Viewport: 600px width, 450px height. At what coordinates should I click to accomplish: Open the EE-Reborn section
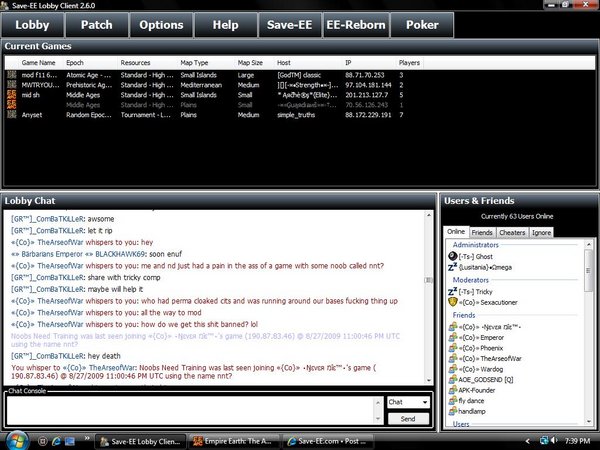[357, 24]
